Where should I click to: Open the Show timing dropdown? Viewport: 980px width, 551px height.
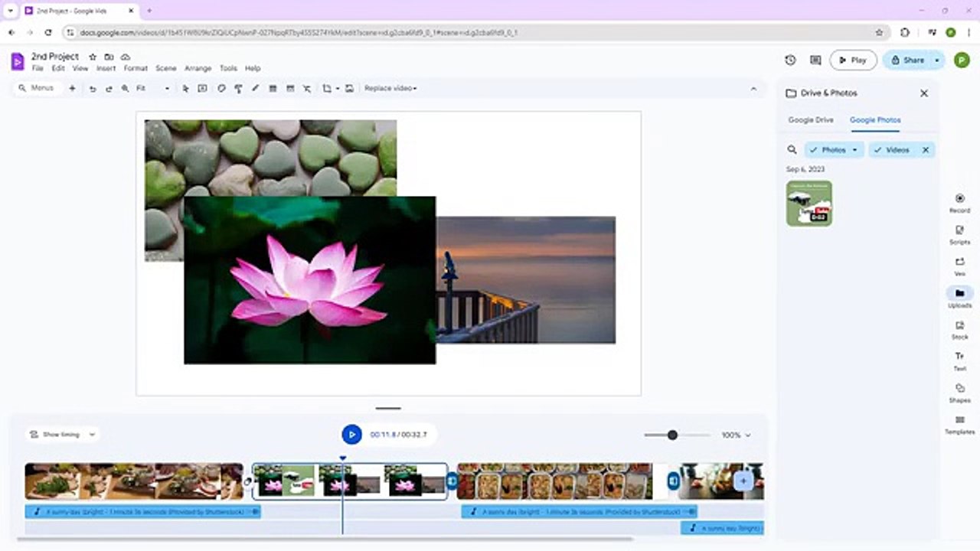(x=61, y=435)
